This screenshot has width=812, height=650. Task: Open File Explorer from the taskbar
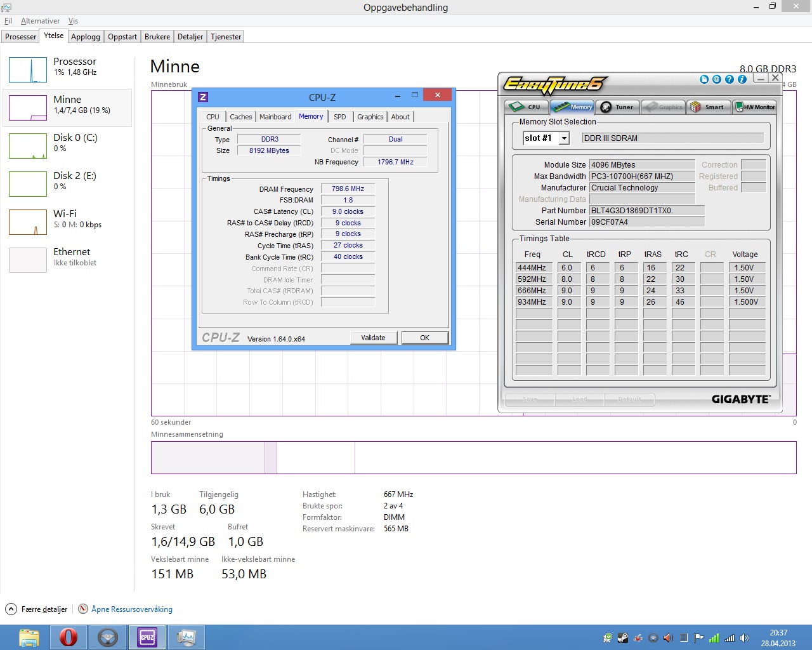tap(29, 637)
